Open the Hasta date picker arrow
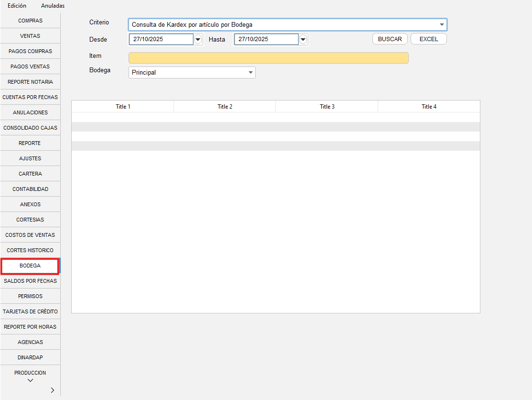The width and height of the screenshot is (532, 400). [303, 39]
